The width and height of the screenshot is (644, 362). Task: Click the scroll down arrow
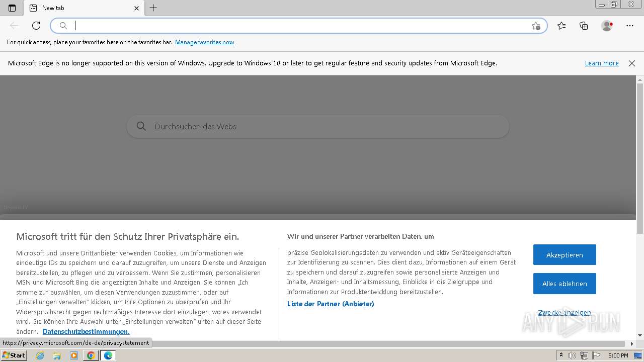tap(640, 336)
